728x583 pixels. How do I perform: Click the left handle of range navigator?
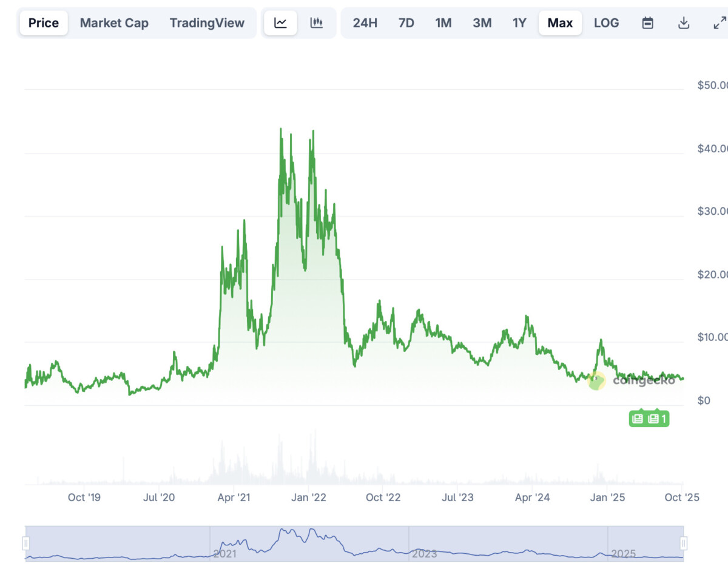point(26,543)
